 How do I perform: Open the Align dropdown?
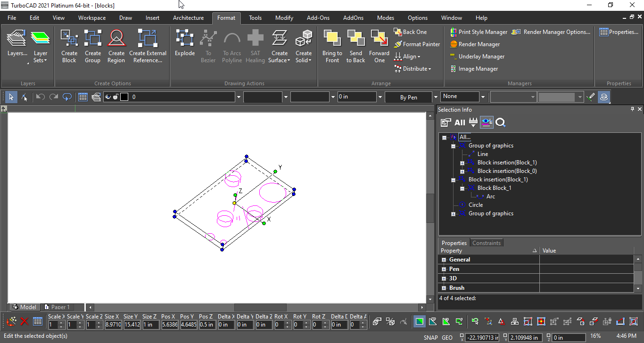(x=407, y=57)
